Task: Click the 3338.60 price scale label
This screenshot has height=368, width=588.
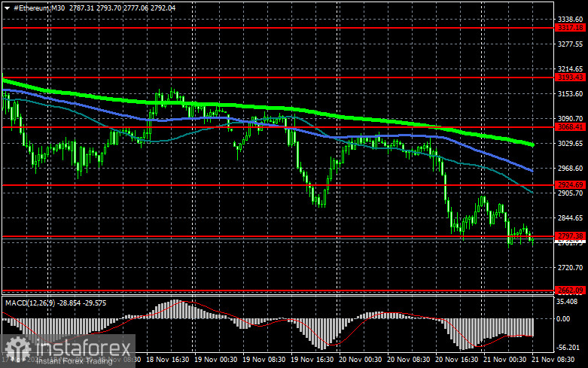Action: 571,19
